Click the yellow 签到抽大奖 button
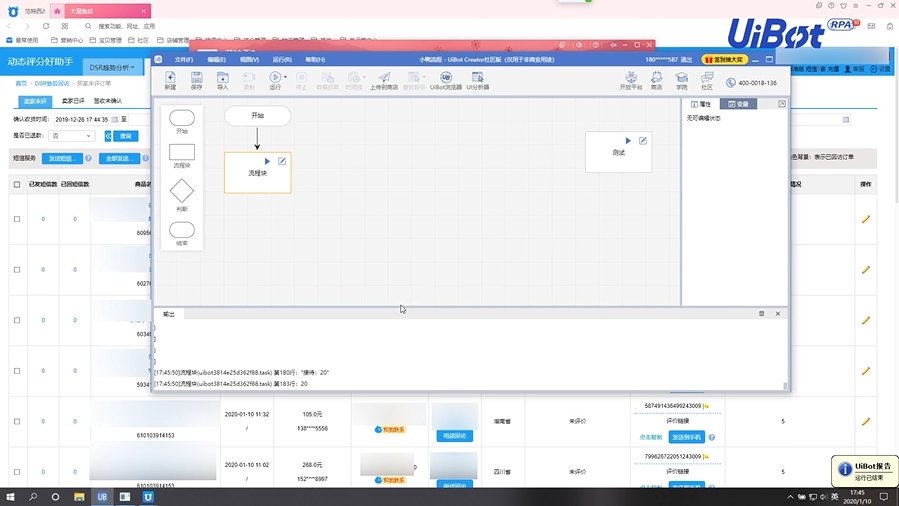The width and height of the screenshot is (899, 506). 724,60
